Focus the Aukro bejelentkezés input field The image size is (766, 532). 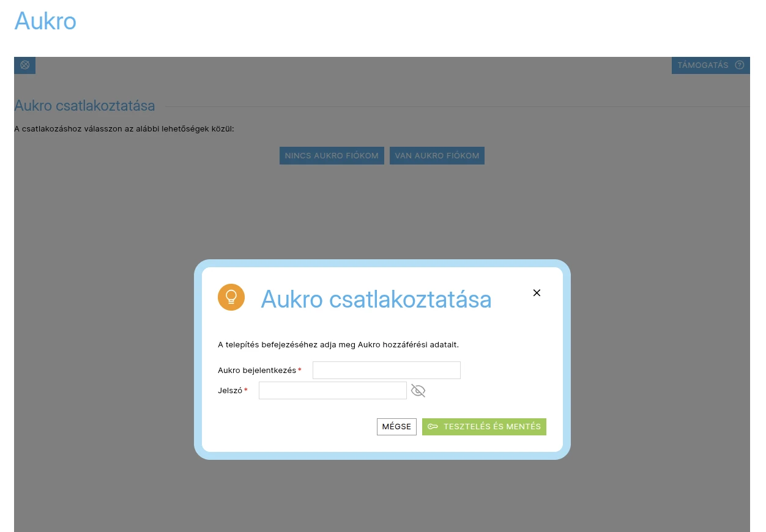point(386,370)
